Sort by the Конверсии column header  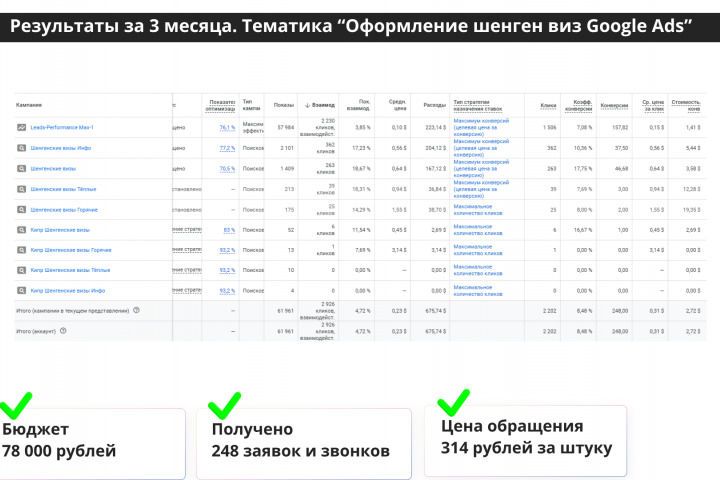tap(614, 106)
